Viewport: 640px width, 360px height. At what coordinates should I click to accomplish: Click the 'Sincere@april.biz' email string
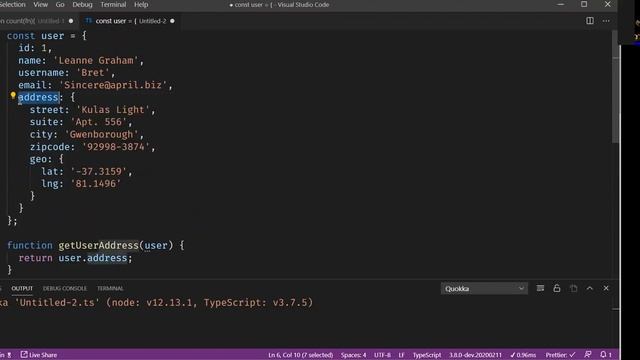pyautogui.click(x=113, y=85)
